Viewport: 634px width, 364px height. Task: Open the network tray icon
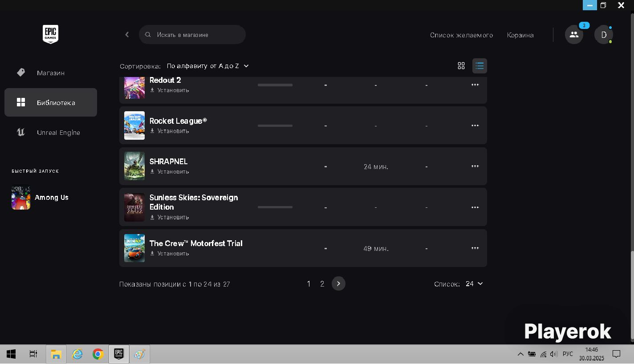point(543,354)
